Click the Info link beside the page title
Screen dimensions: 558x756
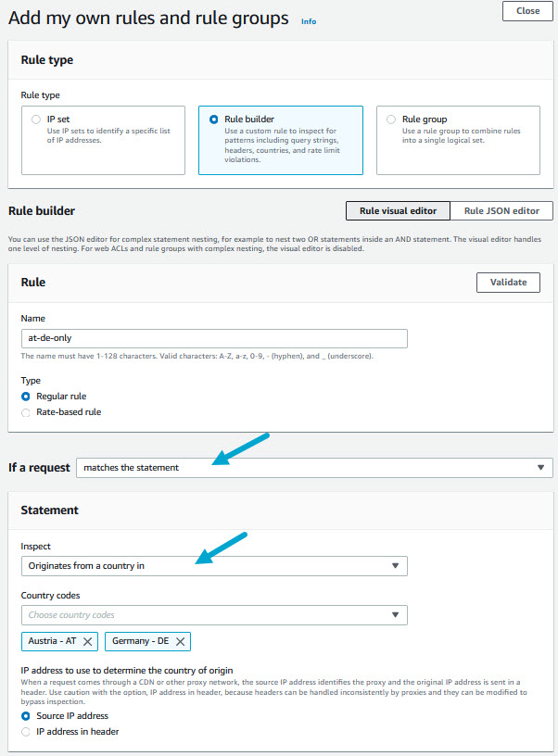pos(309,21)
